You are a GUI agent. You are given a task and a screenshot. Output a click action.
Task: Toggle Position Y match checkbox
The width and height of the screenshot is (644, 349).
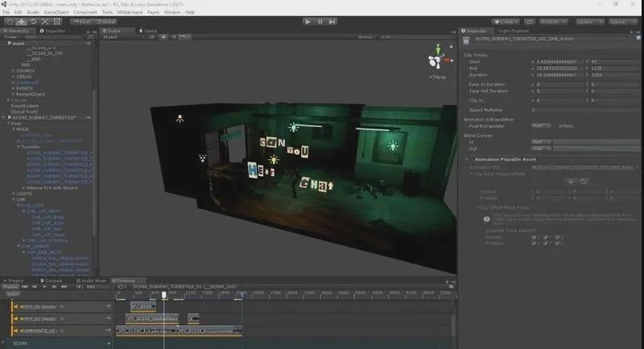(x=546, y=237)
